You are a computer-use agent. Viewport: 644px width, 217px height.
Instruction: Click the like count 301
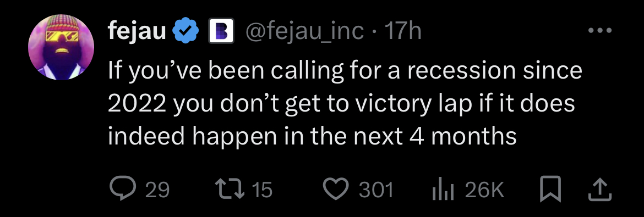[x=376, y=190]
